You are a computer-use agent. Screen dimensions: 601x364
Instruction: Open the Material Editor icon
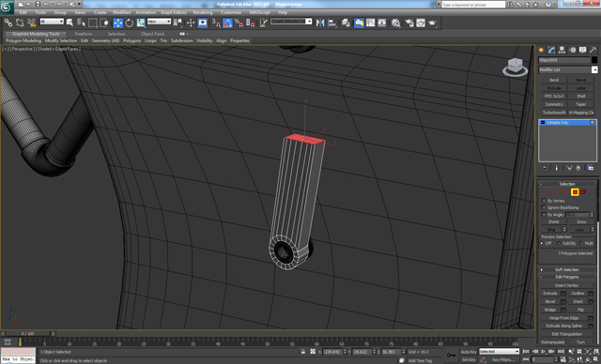396,23
